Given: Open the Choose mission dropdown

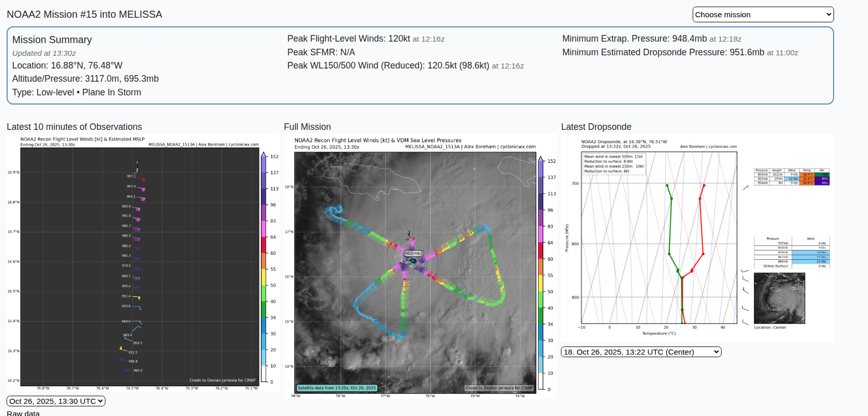Looking at the screenshot, I should pyautogui.click(x=763, y=15).
